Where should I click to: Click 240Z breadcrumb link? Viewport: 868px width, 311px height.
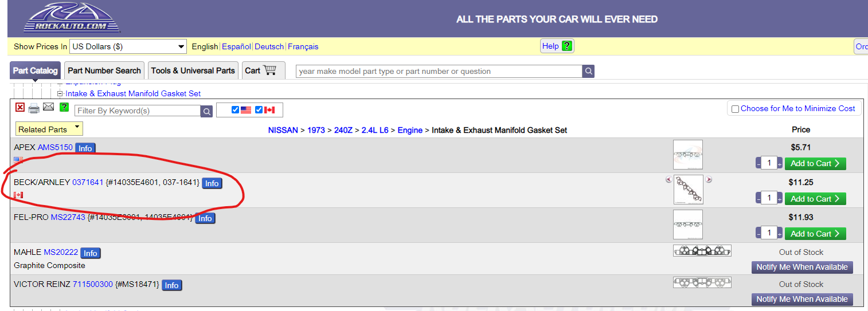[343, 130]
